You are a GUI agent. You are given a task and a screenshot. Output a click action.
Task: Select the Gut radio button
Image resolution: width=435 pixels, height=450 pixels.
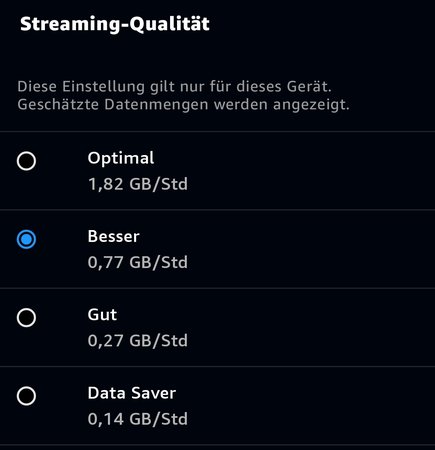coord(26,317)
